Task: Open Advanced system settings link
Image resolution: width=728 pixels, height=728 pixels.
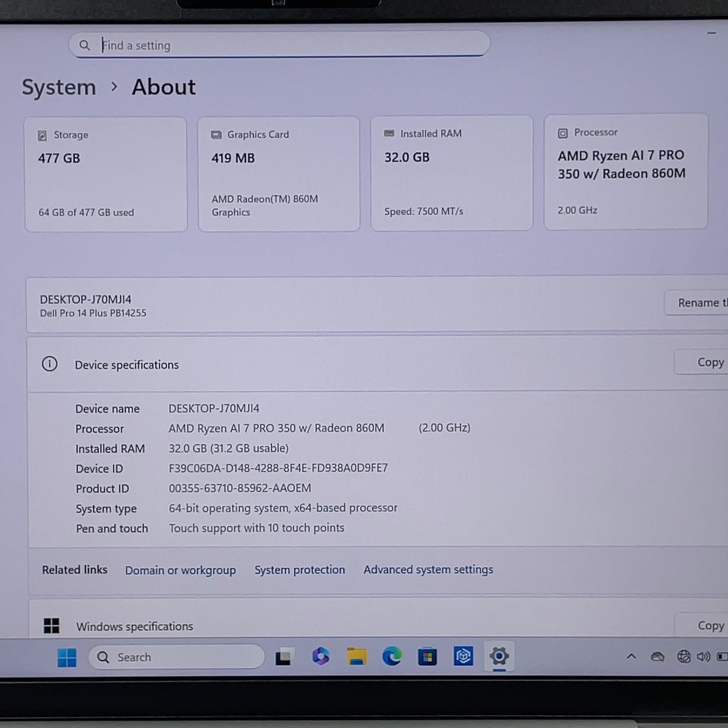Action: pyautogui.click(x=429, y=569)
